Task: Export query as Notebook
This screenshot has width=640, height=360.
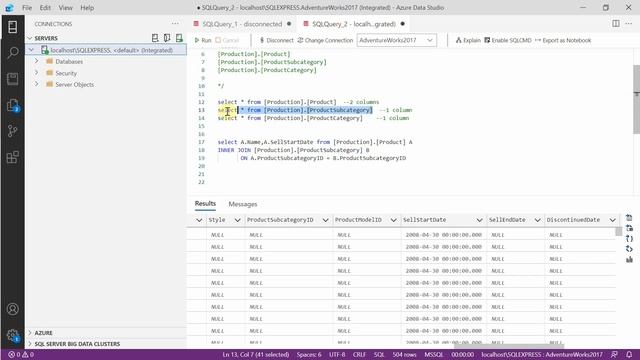Action: [563, 40]
